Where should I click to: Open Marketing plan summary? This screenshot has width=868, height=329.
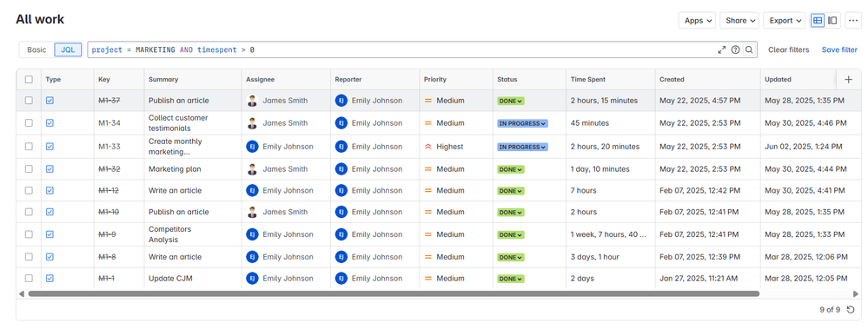point(175,169)
